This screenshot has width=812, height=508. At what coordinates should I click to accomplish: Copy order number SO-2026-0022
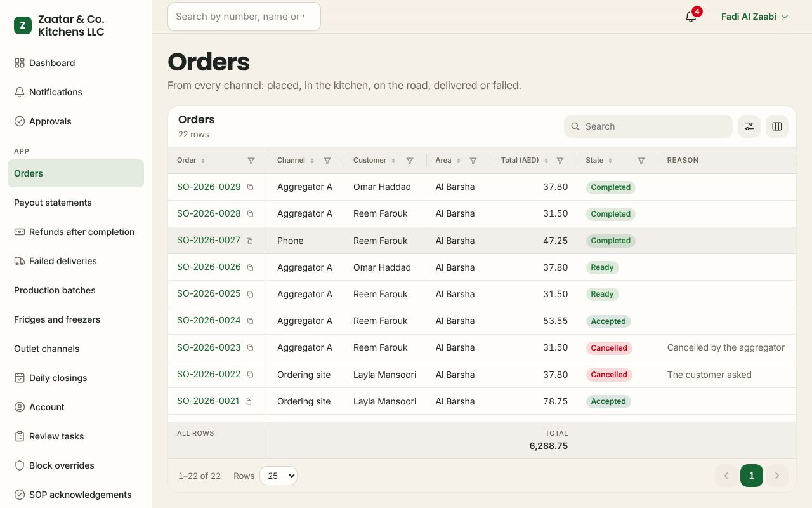coord(250,375)
